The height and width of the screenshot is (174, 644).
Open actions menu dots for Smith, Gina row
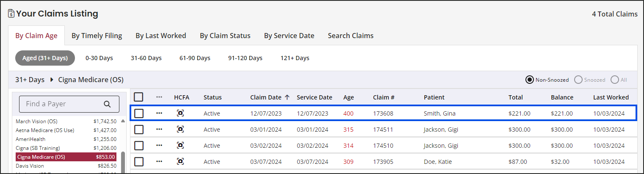click(159, 113)
